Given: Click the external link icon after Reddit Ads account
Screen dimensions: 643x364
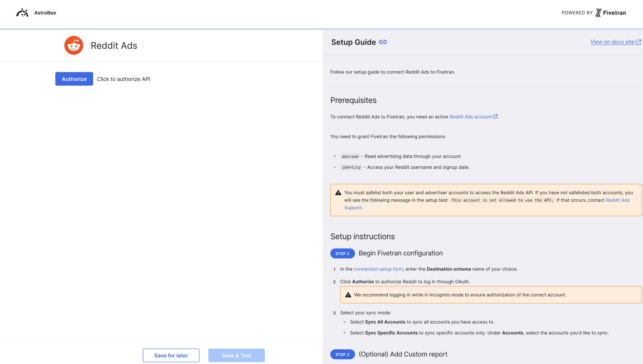Looking at the screenshot, I should click(495, 117).
